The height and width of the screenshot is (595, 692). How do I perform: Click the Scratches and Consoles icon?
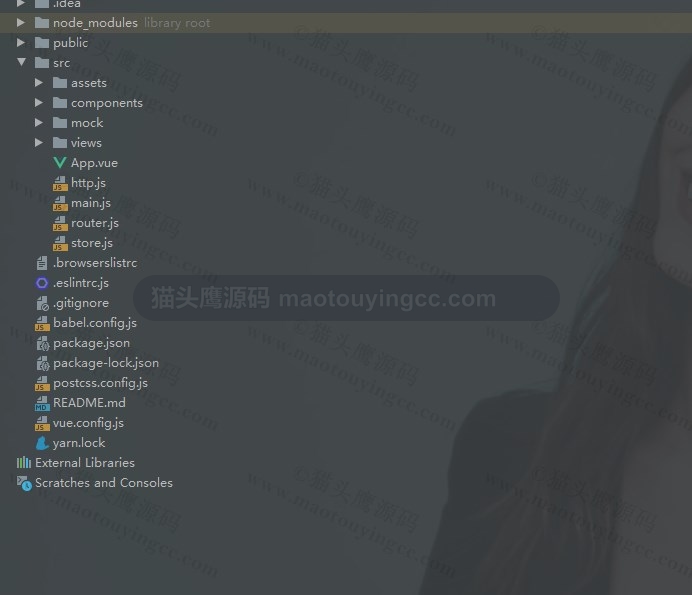pos(24,483)
